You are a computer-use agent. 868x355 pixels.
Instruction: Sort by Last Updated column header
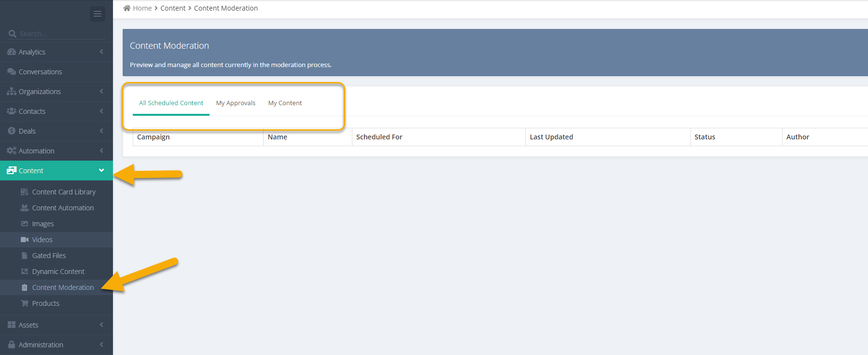click(608, 137)
